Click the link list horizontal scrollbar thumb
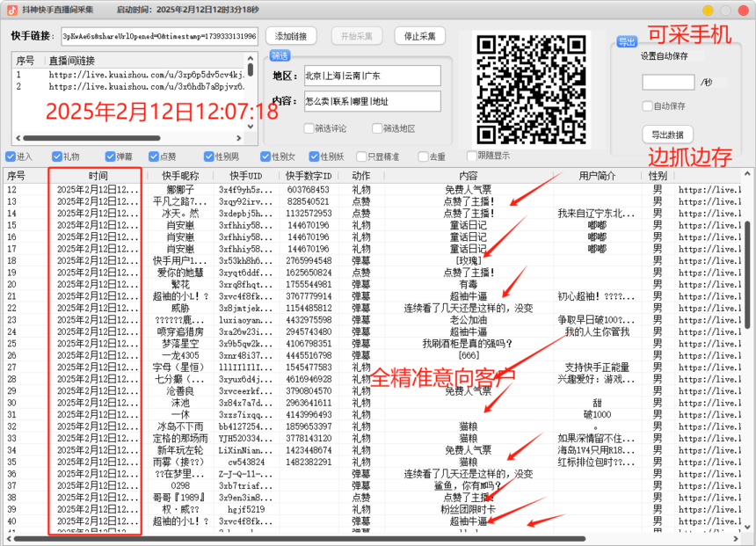The image size is (756, 546). (x=91, y=138)
